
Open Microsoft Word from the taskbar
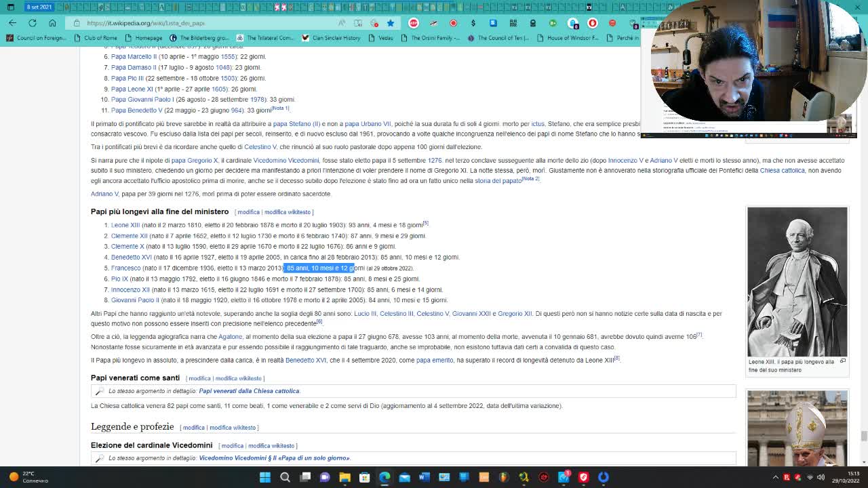(424, 477)
